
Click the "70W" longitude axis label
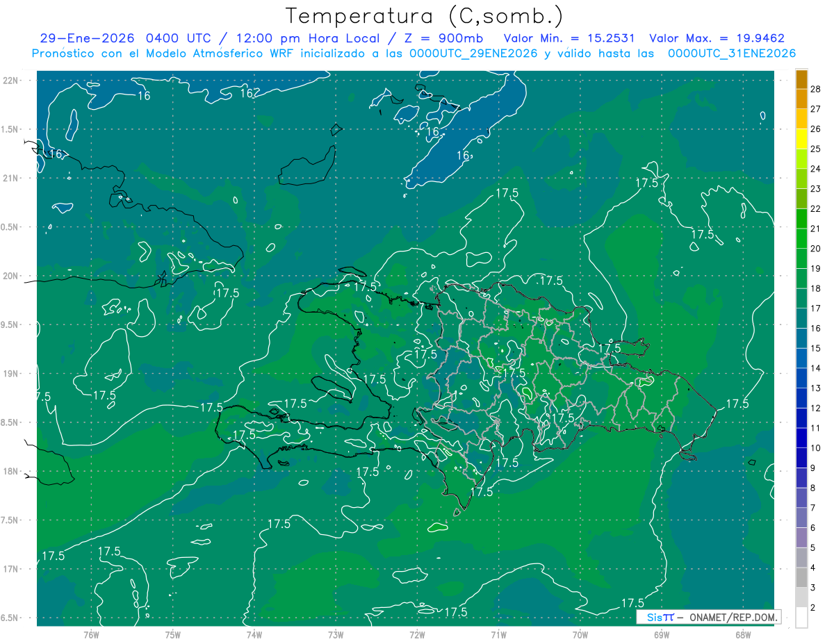(x=580, y=635)
